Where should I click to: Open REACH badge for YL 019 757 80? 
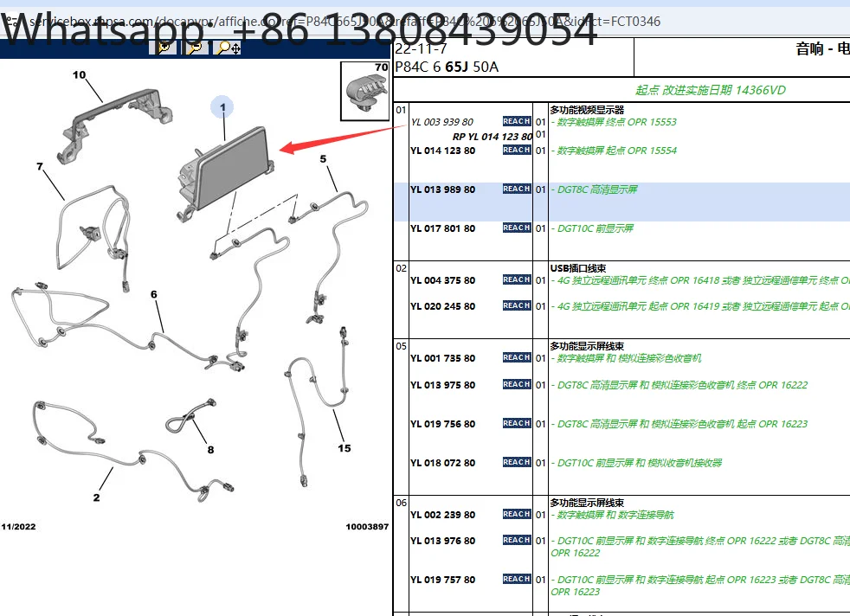point(516,579)
